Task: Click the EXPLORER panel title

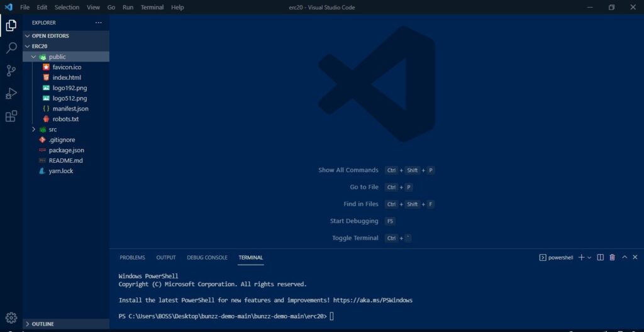Action: [44, 23]
